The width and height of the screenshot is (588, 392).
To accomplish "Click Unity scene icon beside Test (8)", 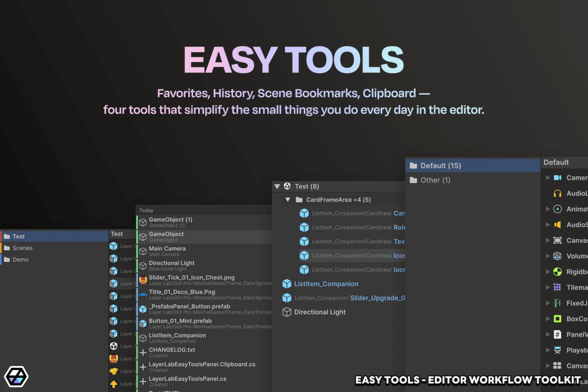I will pyautogui.click(x=287, y=186).
